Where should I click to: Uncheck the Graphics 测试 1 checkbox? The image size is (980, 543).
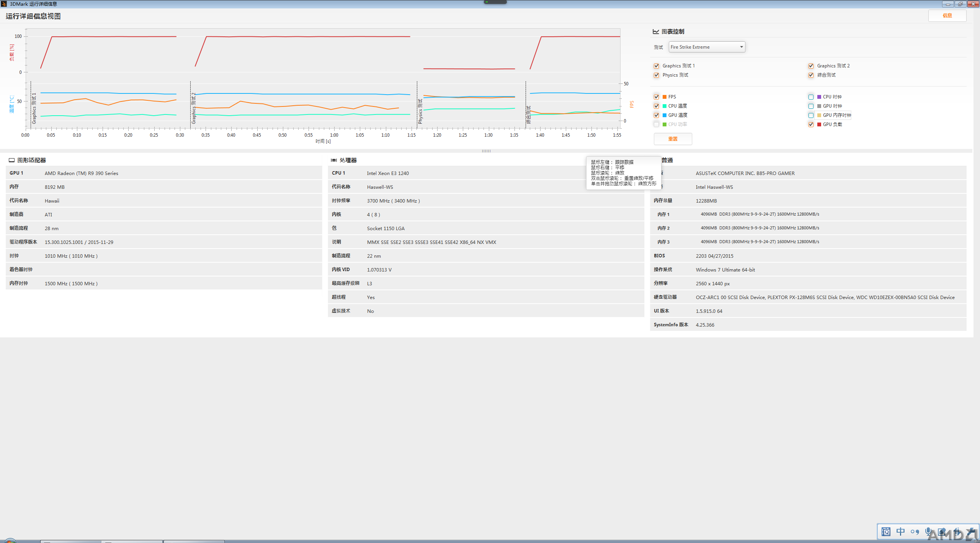click(x=657, y=66)
